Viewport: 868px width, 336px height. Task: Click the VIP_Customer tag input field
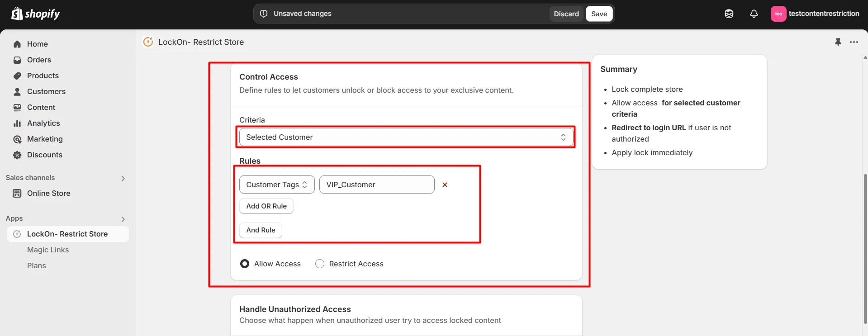(x=377, y=185)
